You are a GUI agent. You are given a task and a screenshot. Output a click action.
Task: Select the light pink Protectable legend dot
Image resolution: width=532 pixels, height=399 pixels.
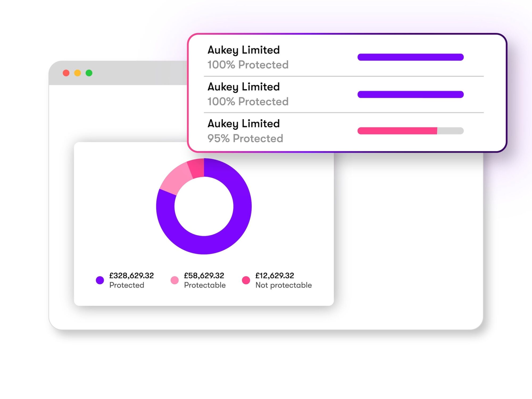coord(174,280)
